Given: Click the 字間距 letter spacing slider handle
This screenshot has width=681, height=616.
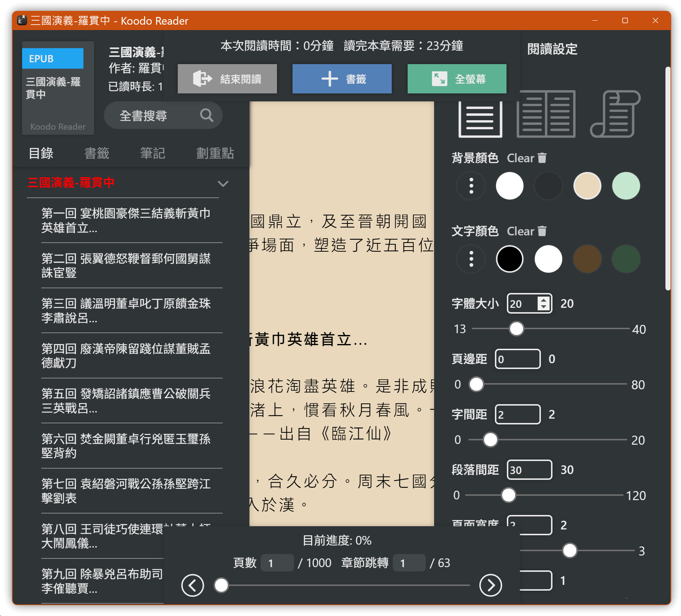Looking at the screenshot, I should [x=490, y=440].
